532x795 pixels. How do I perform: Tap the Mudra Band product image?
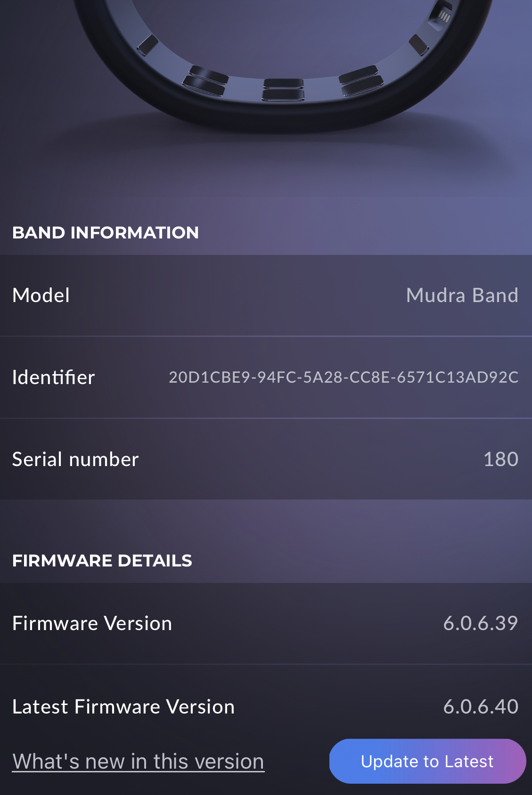coord(283,66)
